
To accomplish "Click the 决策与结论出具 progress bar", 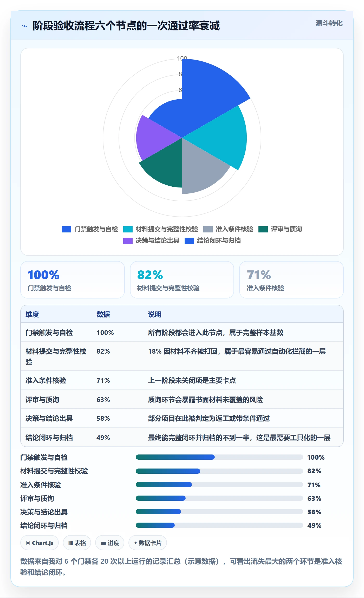I will click(x=219, y=512).
